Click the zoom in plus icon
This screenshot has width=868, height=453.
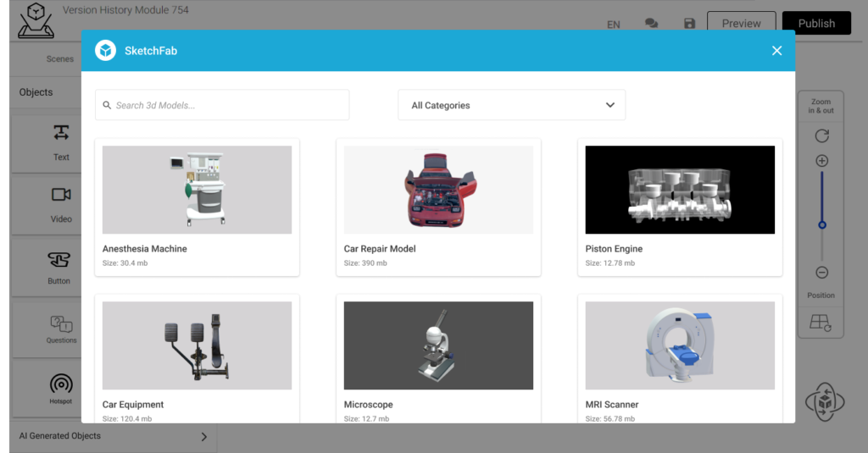[822, 161]
